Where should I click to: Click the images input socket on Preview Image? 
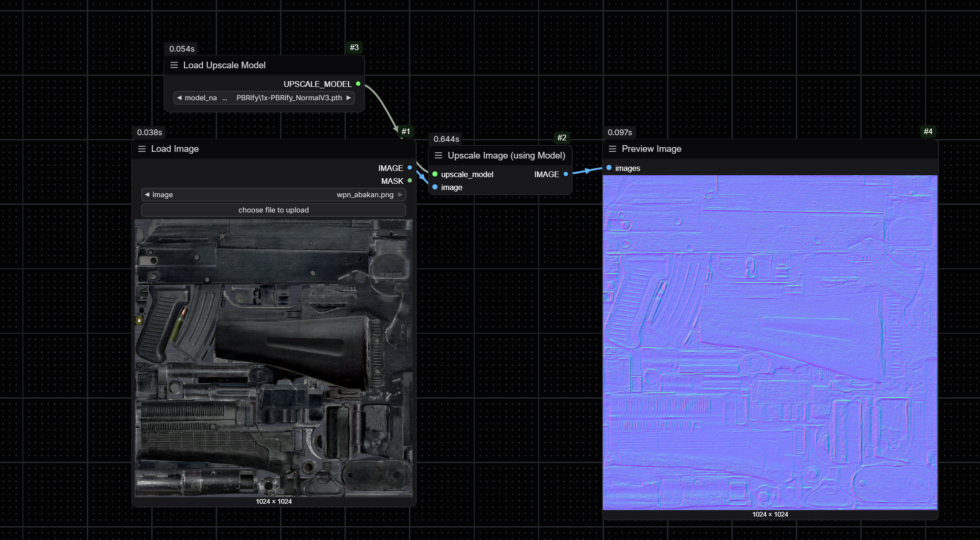point(609,168)
